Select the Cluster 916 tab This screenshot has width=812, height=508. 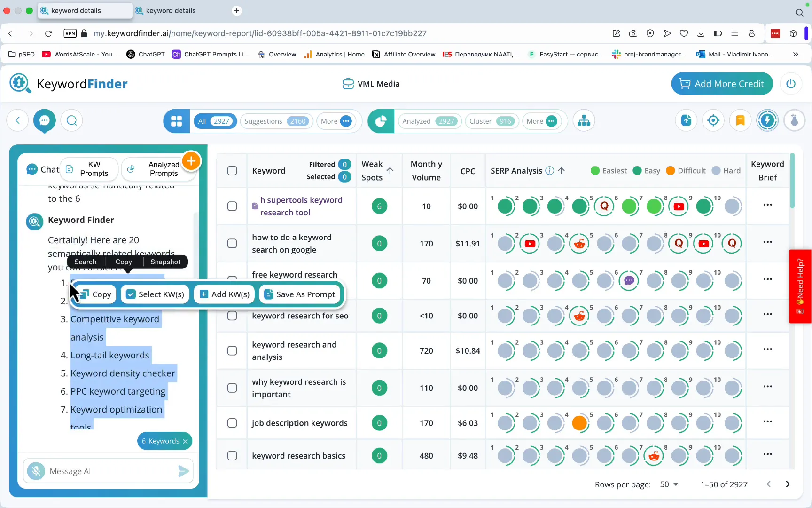coord(492,121)
